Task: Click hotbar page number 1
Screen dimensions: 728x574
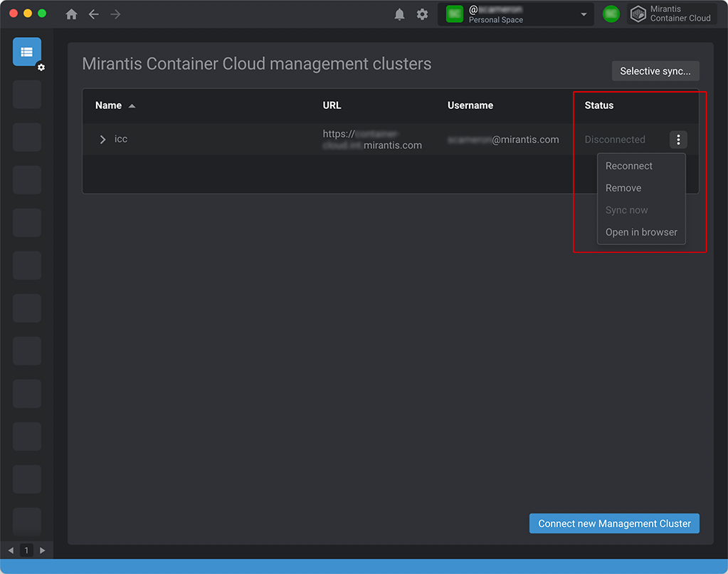Action: coord(26,550)
